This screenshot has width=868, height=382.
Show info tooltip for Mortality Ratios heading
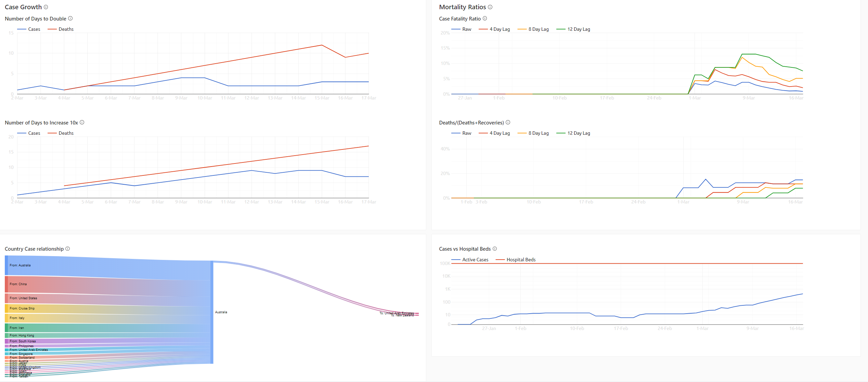[490, 7]
